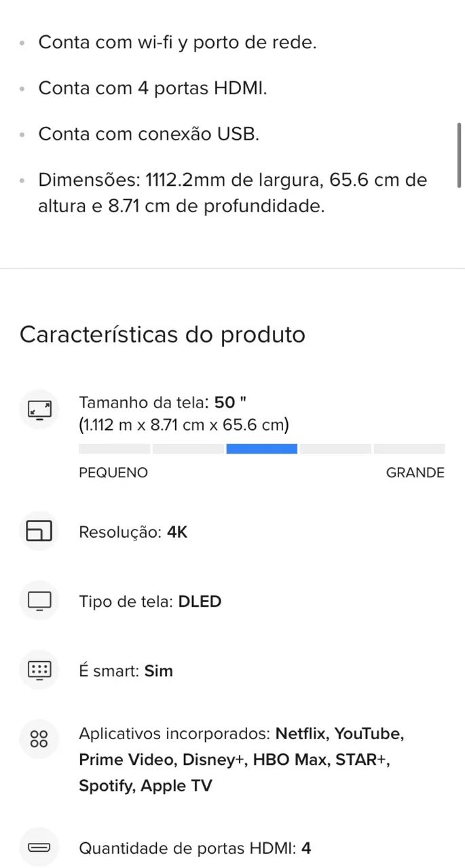Click the É smart remote keypad icon
This screenshot has width=465, height=868.
(x=39, y=670)
